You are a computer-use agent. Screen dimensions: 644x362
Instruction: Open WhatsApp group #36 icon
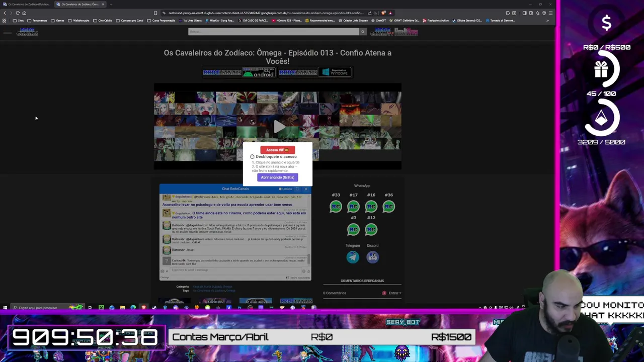click(x=388, y=207)
